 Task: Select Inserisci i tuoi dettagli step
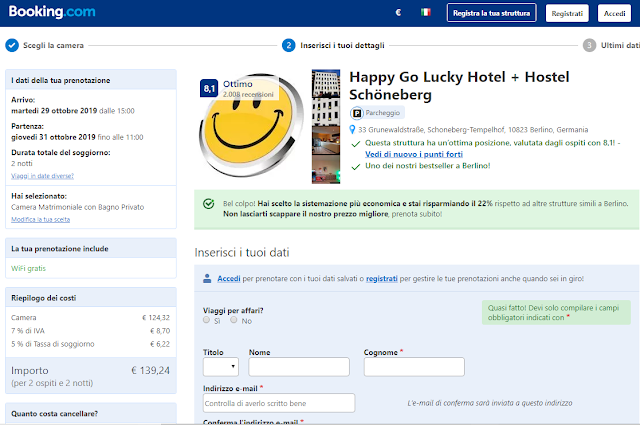pos(342,45)
